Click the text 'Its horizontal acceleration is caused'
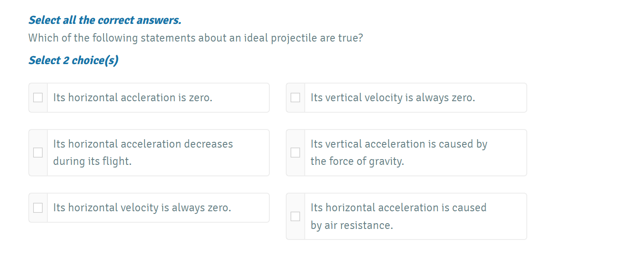The image size is (644, 255). click(398, 208)
